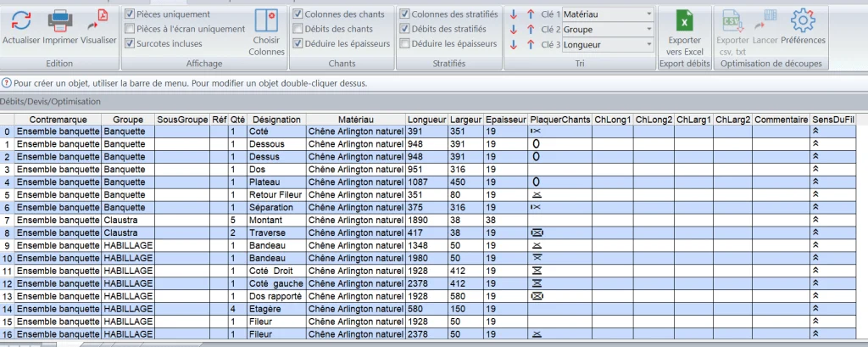Sort Clé 2 descending with red arrow
868x347 pixels.
tap(514, 30)
